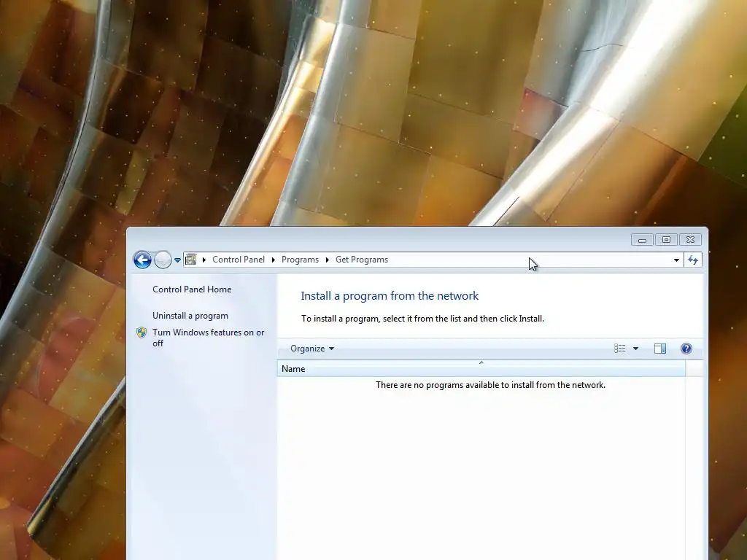Maximize the Get Programs window
The height and width of the screenshot is (560, 747).
(x=666, y=239)
